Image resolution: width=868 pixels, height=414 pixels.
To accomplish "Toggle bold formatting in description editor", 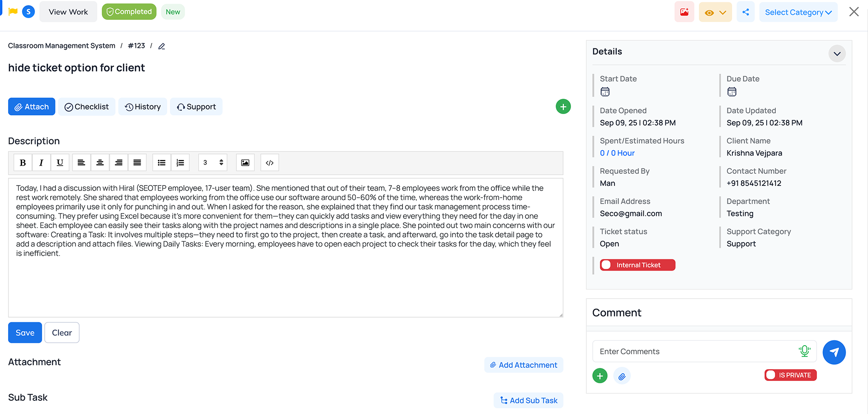I will [23, 163].
